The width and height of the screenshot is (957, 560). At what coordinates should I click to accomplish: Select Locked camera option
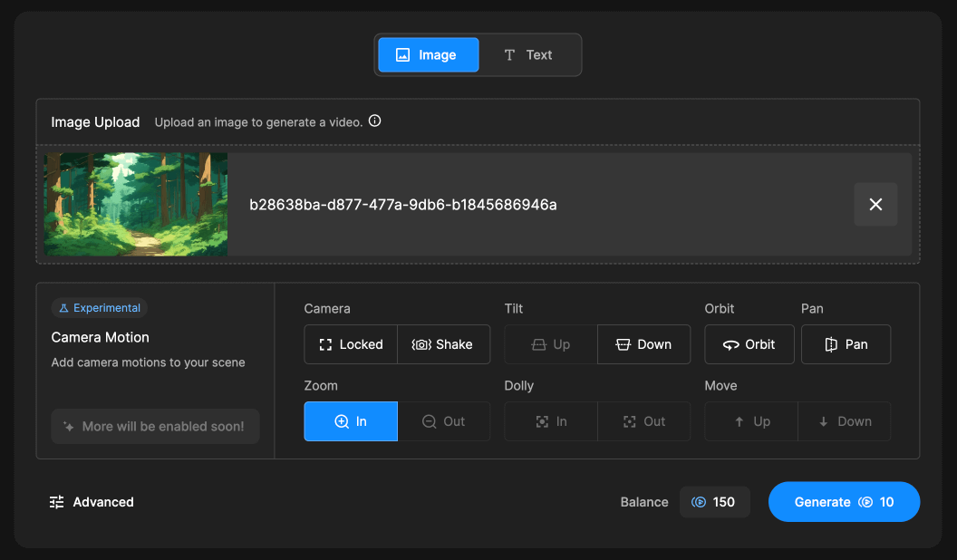[351, 344]
